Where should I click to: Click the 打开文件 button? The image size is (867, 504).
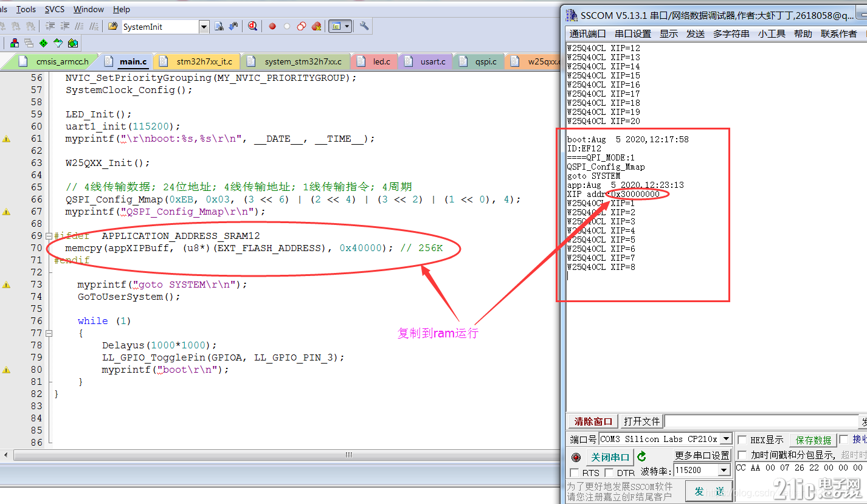click(x=641, y=421)
